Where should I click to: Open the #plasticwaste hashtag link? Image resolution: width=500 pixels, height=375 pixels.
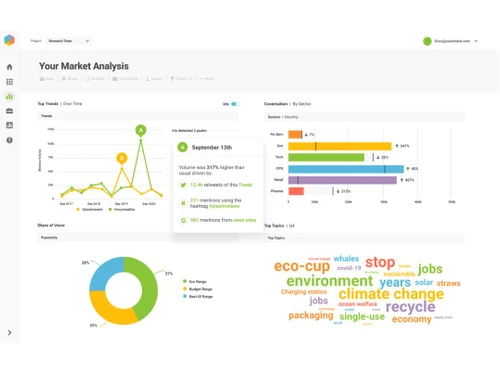[224, 206]
